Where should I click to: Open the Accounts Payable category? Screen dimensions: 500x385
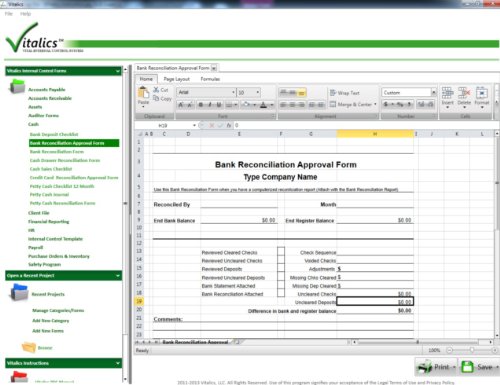(47, 89)
